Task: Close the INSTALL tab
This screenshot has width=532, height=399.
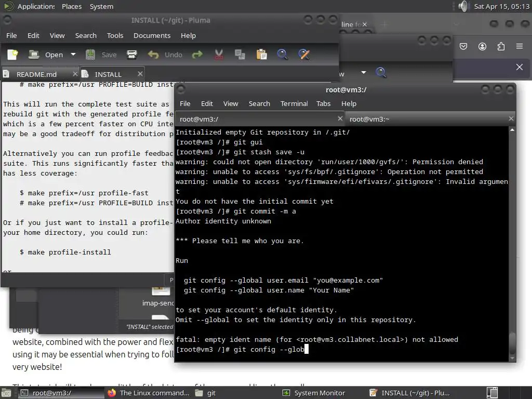Action: (140, 74)
